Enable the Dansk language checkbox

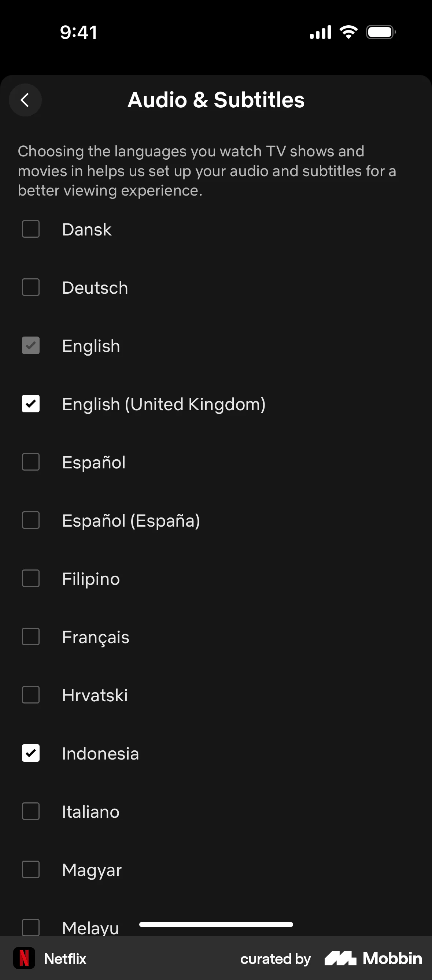pyautogui.click(x=31, y=229)
